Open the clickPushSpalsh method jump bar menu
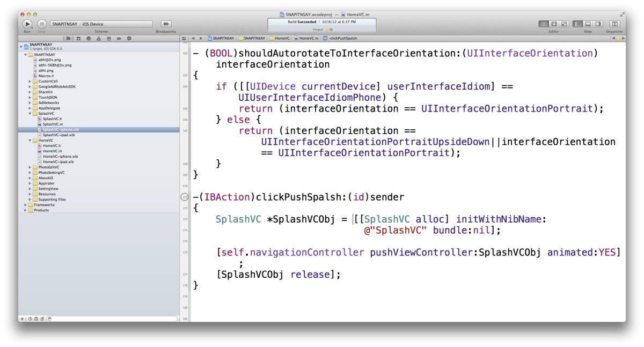Image resolution: width=644 pixels, height=347 pixels. click(346, 38)
